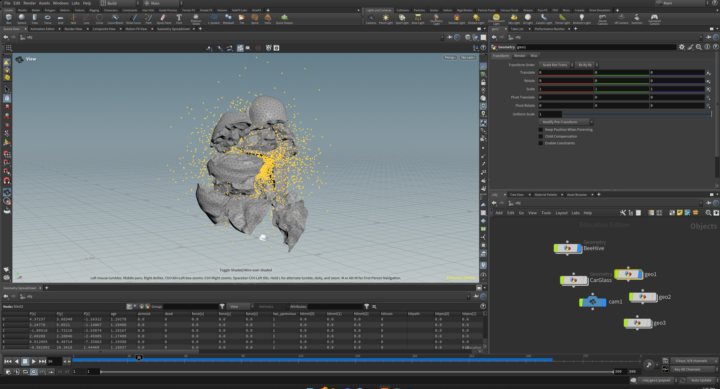
Task: Add a Portal Light from the shelf
Action: coord(562,19)
